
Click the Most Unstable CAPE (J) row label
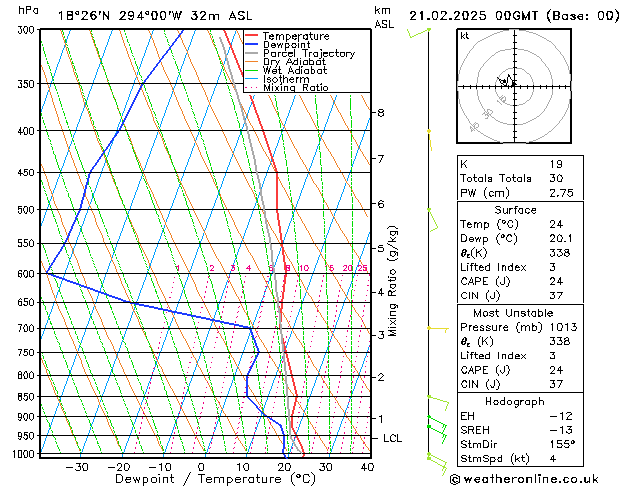tap(485, 370)
